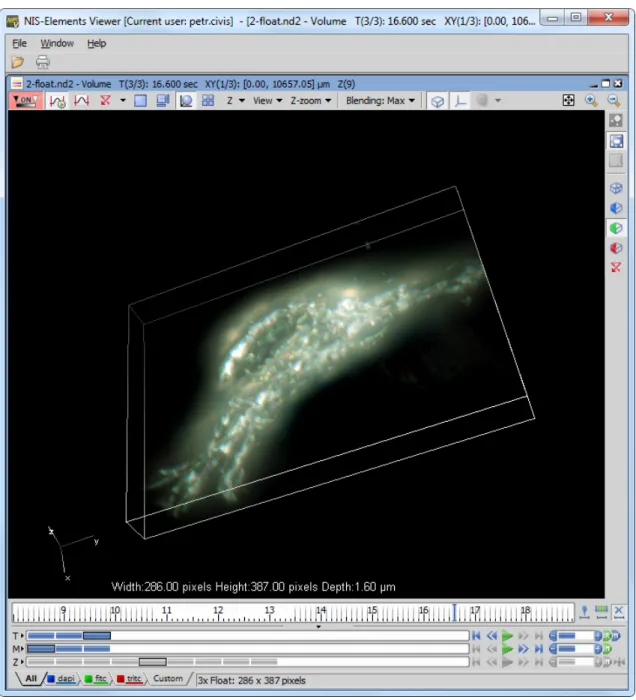The height and width of the screenshot is (700, 636).
Task: Click the blue time marker on ruler
Action: [x=454, y=612]
